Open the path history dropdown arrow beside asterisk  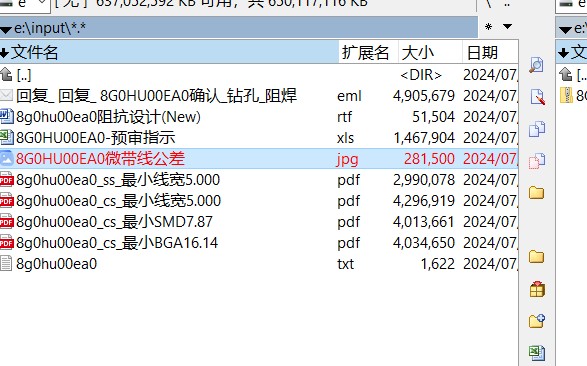pyautogui.click(x=507, y=27)
